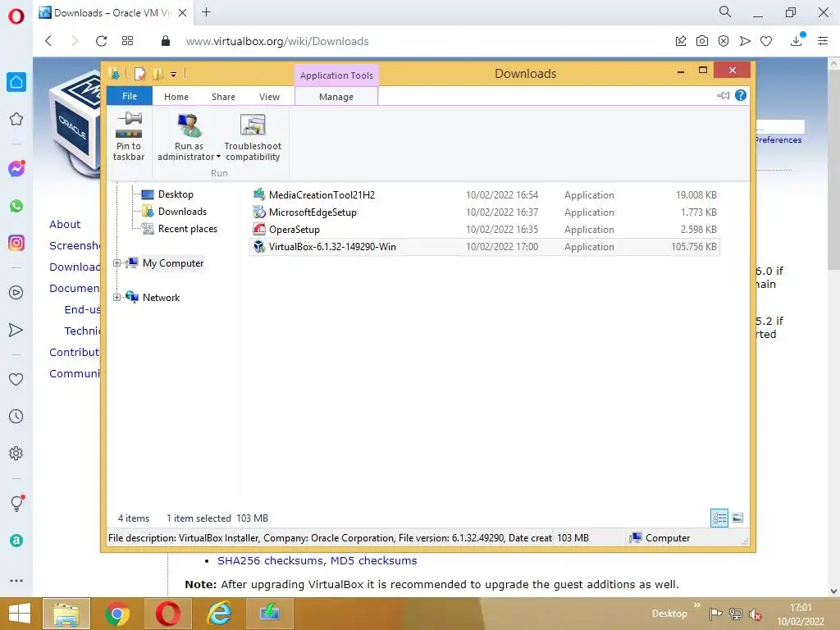Open File Explorer taskbar button

click(x=66, y=614)
